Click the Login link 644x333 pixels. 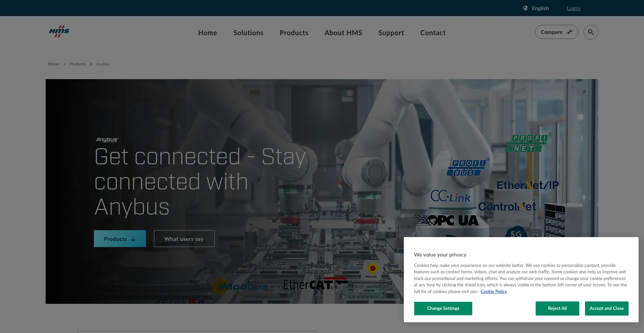point(573,8)
